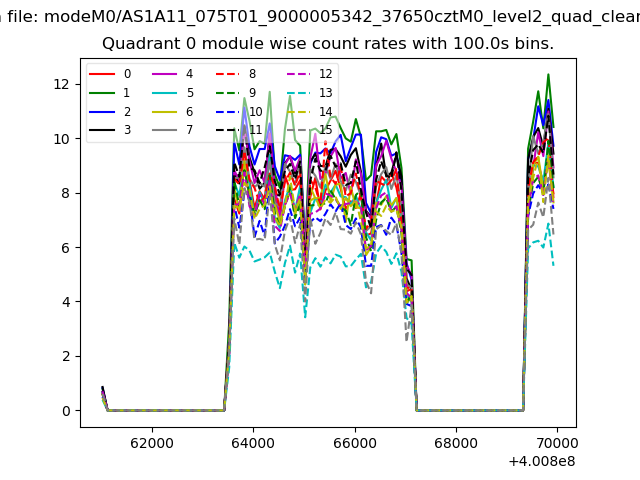Click legend label 12
This screenshot has width=640, height=480.
click(326, 74)
